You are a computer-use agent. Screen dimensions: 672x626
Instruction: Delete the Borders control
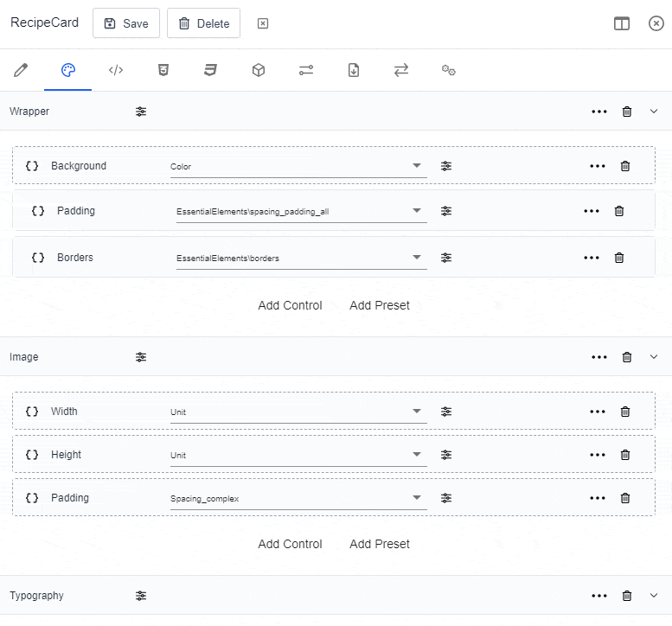[x=619, y=258]
